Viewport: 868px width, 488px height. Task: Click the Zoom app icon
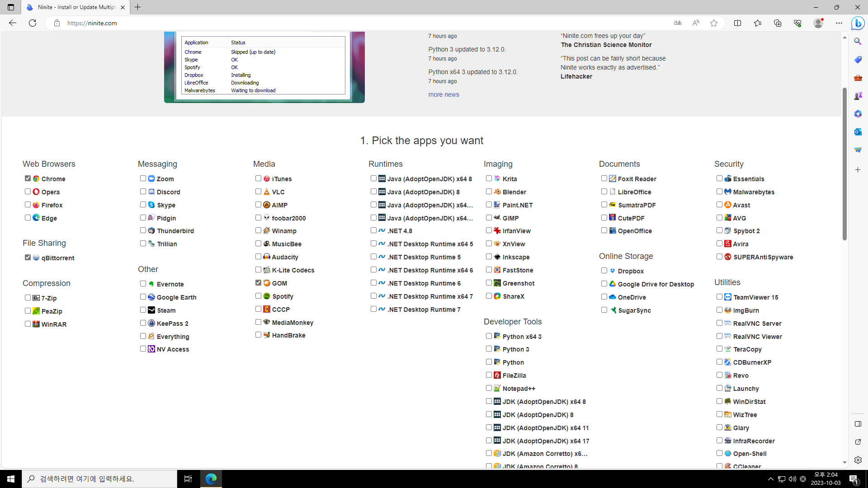point(151,179)
